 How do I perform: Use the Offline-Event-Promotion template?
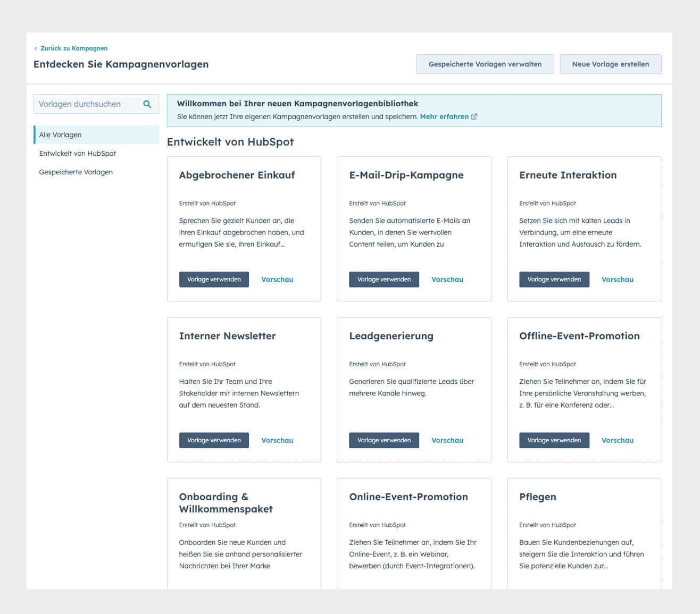click(554, 440)
